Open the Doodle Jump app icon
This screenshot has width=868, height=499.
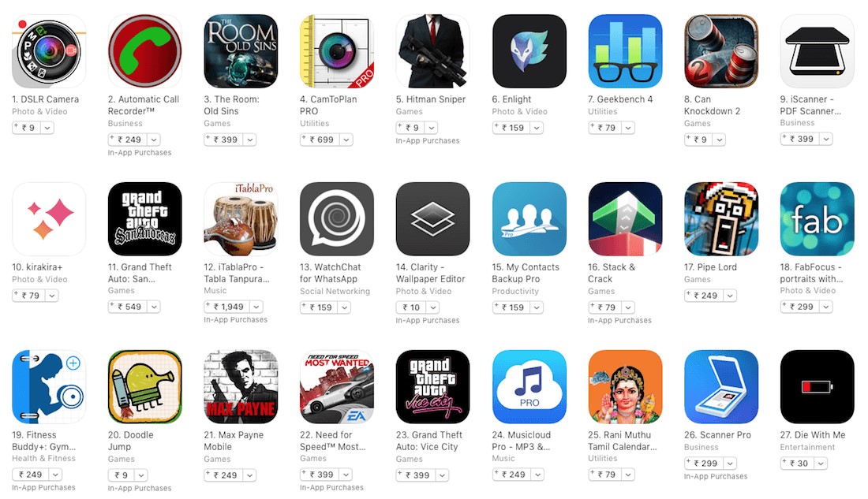(x=144, y=387)
